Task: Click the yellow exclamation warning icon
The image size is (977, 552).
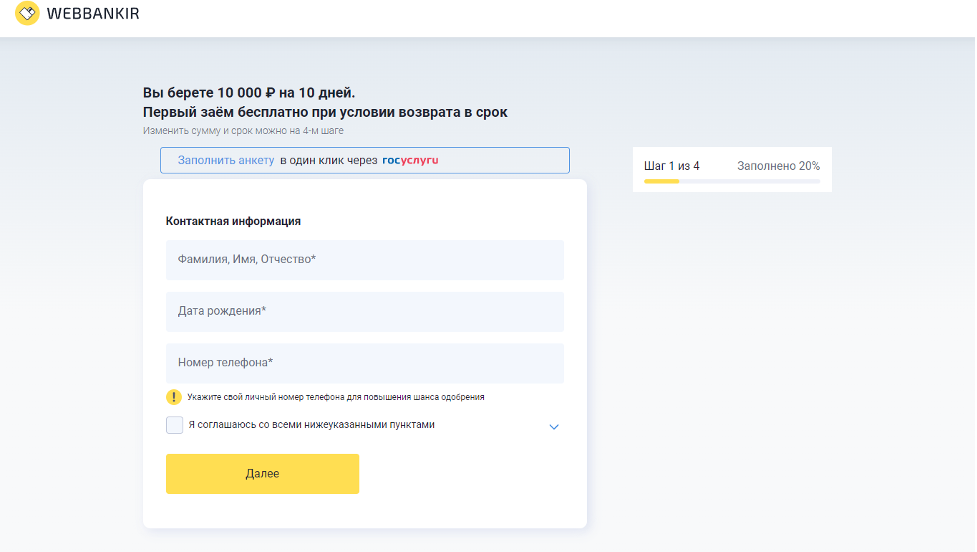Action: tap(174, 397)
